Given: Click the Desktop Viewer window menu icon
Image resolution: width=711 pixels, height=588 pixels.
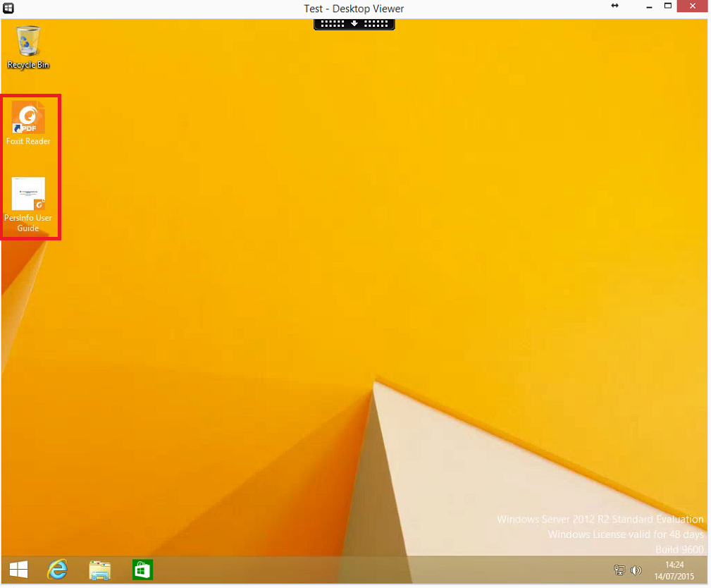Looking at the screenshot, I should [8, 8].
